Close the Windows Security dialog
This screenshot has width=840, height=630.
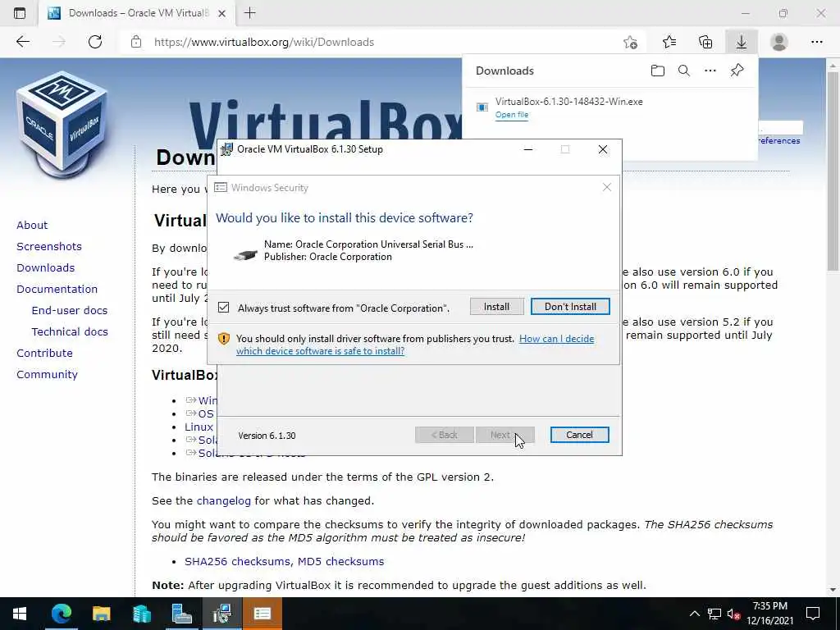pos(606,187)
